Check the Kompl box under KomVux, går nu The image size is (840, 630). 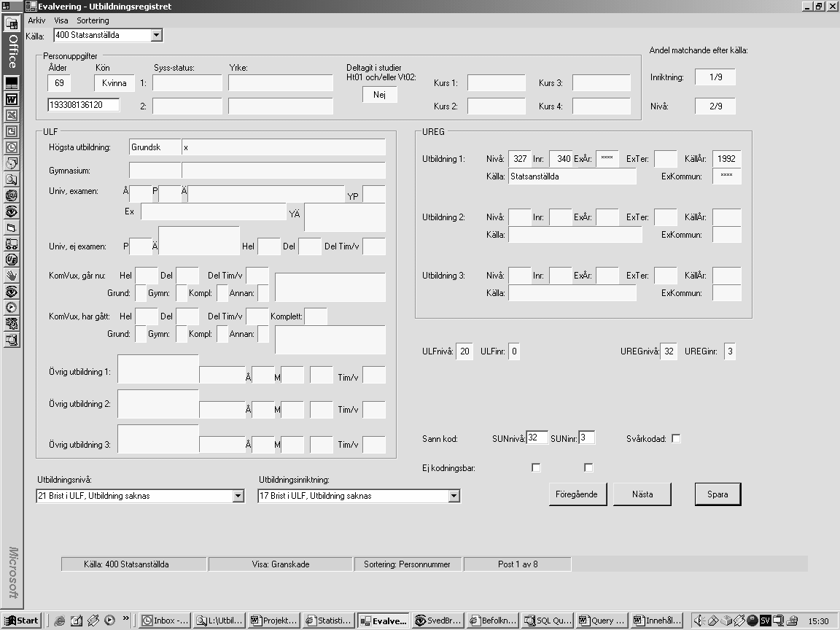(x=222, y=293)
